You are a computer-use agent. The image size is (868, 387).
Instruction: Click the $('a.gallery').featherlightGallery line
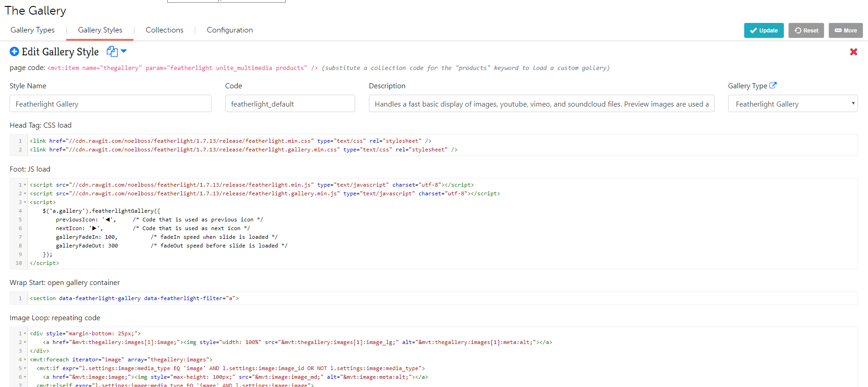click(101, 211)
